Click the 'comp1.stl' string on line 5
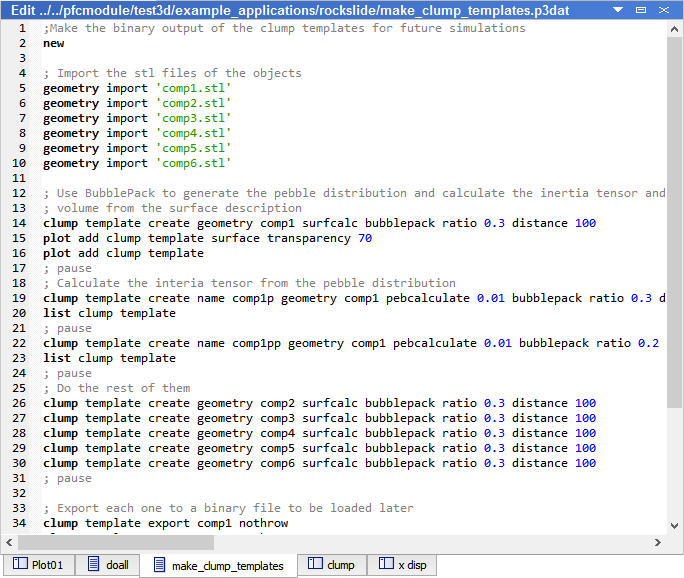Viewport: 684px width, 578px height. tap(193, 88)
